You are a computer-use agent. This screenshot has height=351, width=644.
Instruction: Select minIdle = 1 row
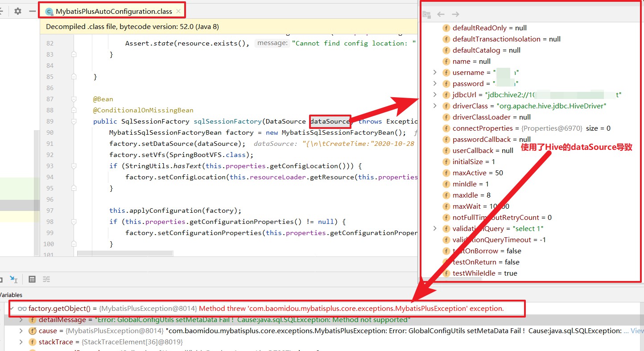point(466,184)
